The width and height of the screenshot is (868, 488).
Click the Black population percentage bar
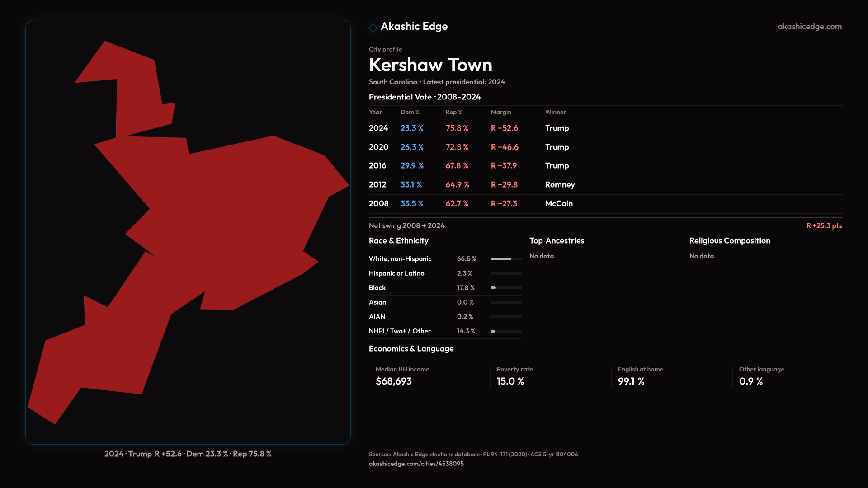[x=506, y=288]
